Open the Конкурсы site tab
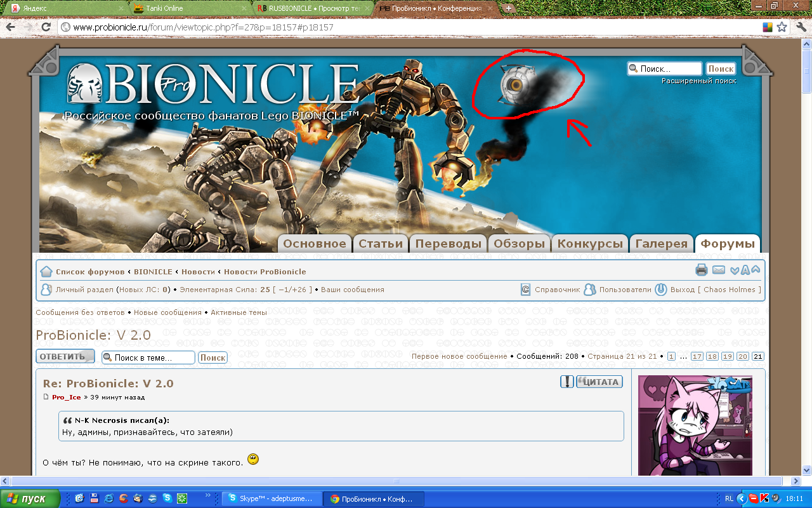 pyautogui.click(x=590, y=244)
